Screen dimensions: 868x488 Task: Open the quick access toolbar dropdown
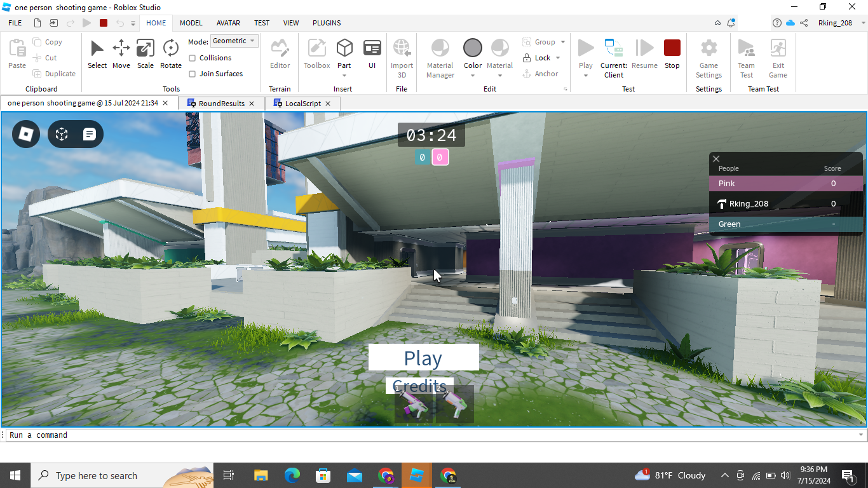pos(133,23)
